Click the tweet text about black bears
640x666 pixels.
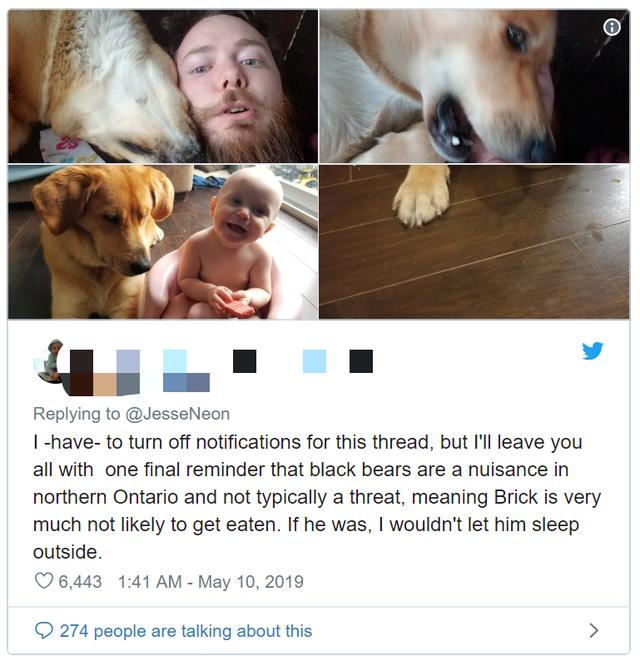(x=317, y=497)
